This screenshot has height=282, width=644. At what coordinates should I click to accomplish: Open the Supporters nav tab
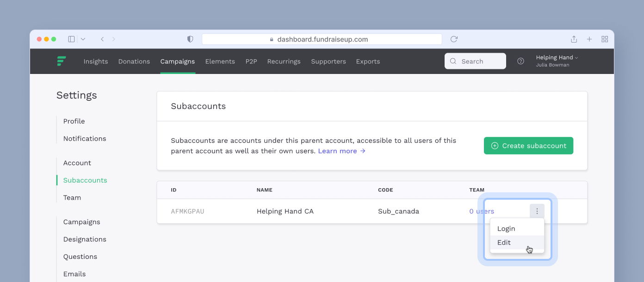[328, 61]
